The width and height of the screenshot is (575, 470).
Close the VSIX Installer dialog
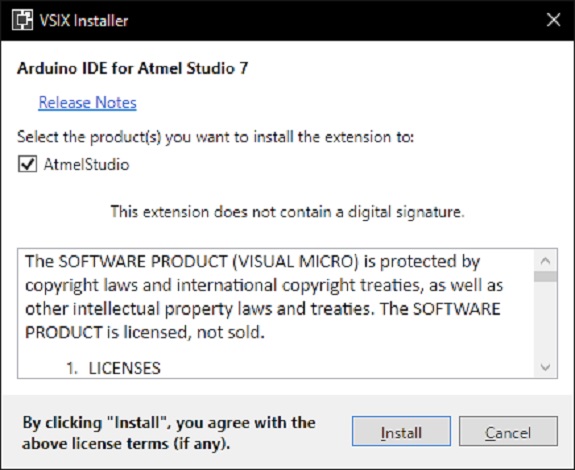[x=553, y=20]
